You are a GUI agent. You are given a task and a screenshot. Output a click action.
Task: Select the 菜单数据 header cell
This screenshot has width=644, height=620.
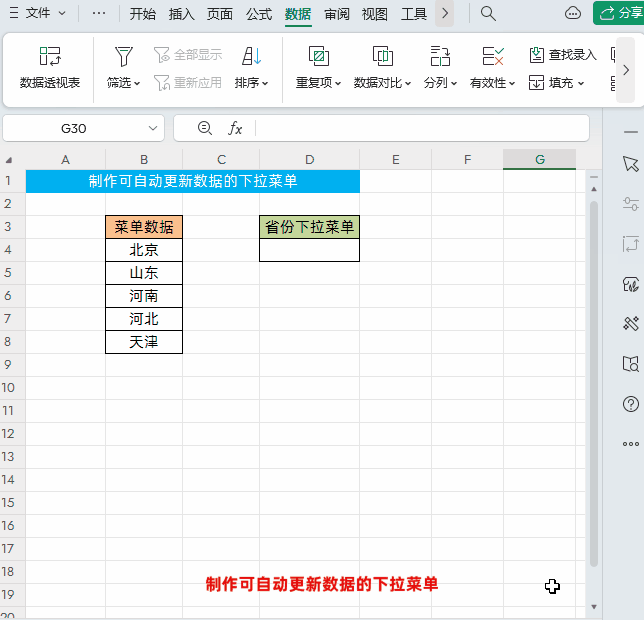point(144,227)
